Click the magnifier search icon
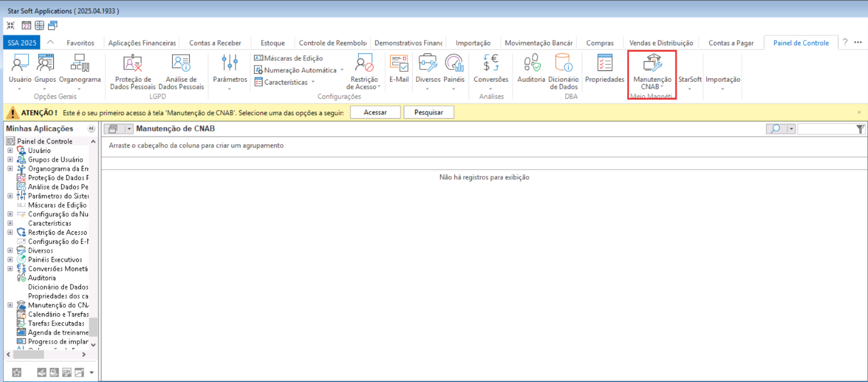 [x=776, y=129]
